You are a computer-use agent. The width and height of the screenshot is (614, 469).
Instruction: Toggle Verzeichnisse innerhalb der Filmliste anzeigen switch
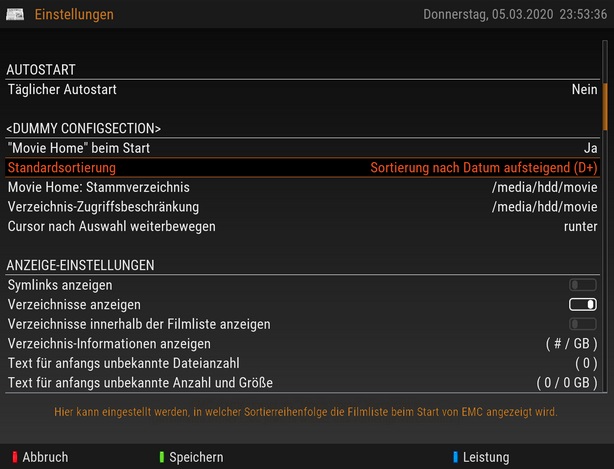point(582,324)
